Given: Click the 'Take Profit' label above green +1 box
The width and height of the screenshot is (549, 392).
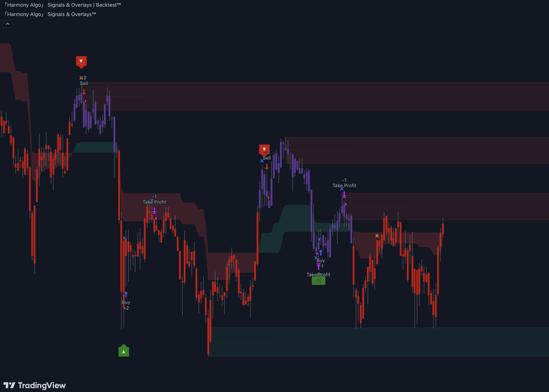Looking at the screenshot, I should click(x=318, y=275).
